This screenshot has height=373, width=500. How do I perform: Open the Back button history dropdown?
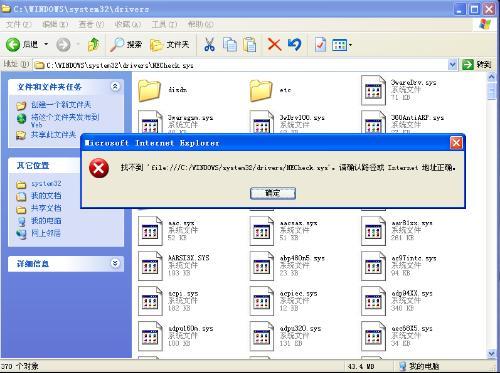(46, 44)
